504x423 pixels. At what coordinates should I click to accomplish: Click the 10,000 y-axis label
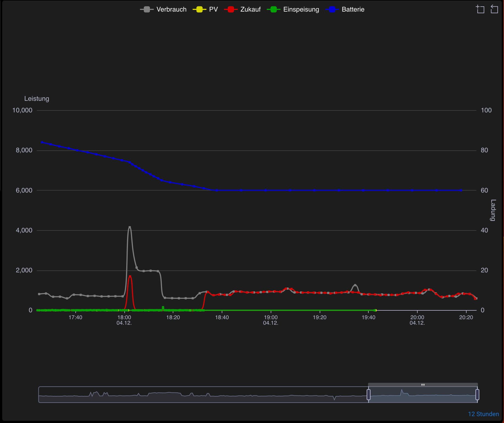[22, 110]
